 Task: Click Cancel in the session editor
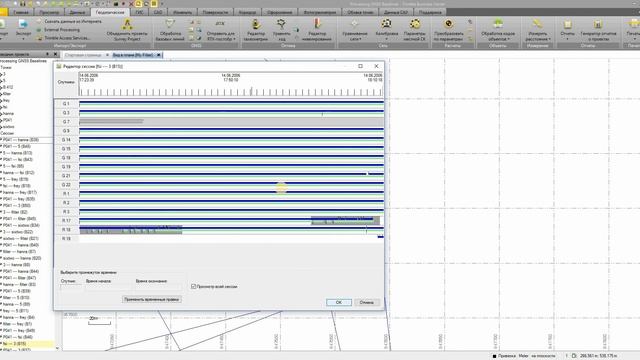(366, 302)
